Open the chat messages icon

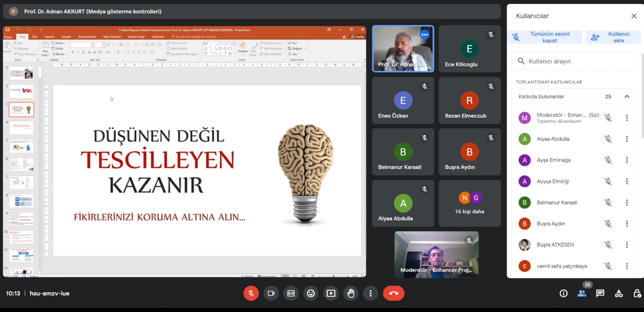pos(600,293)
